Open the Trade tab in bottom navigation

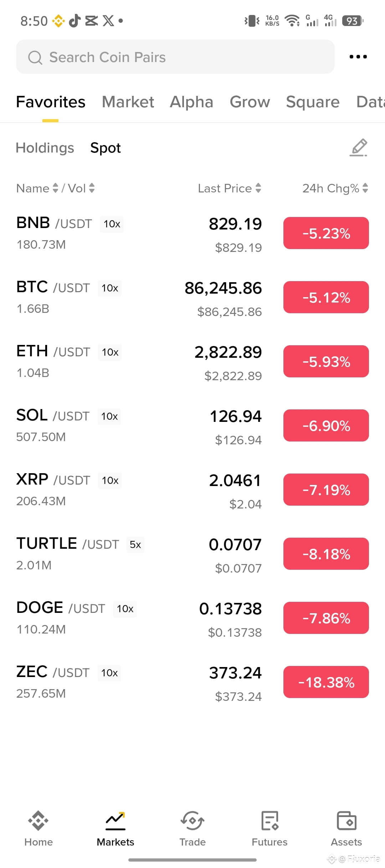(192, 829)
